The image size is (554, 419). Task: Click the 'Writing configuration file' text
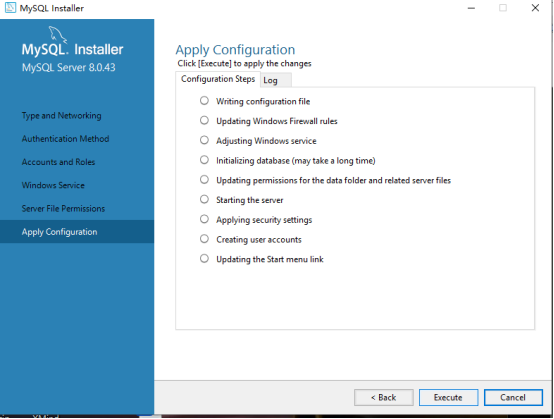coord(263,102)
